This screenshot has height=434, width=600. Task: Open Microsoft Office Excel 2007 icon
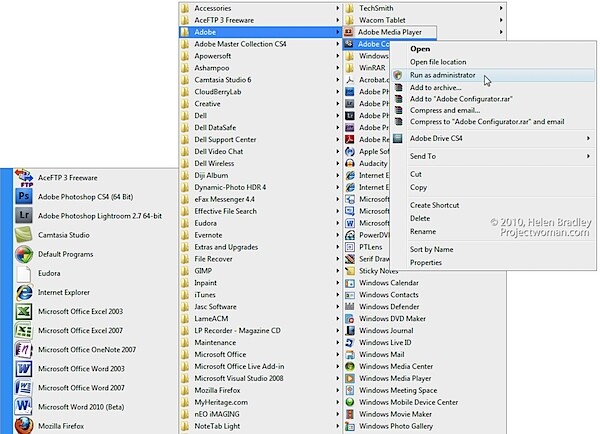point(24,330)
